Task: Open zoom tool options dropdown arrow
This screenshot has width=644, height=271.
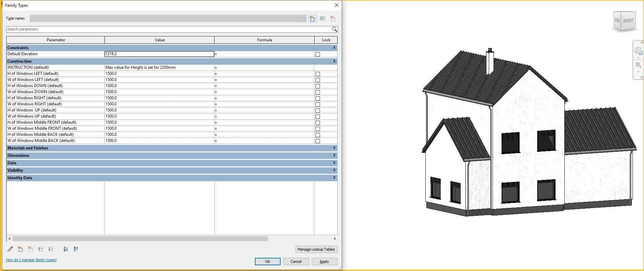Action: pyautogui.click(x=638, y=72)
